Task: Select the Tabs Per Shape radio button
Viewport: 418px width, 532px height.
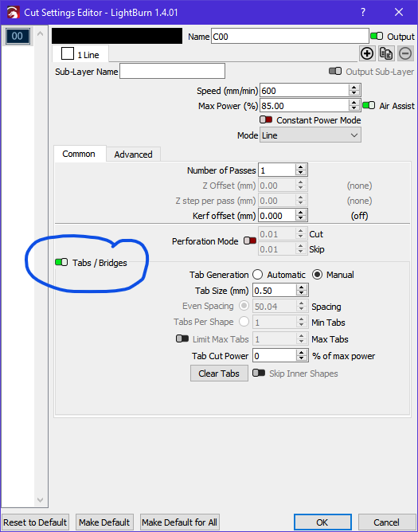Action: tap(244, 321)
